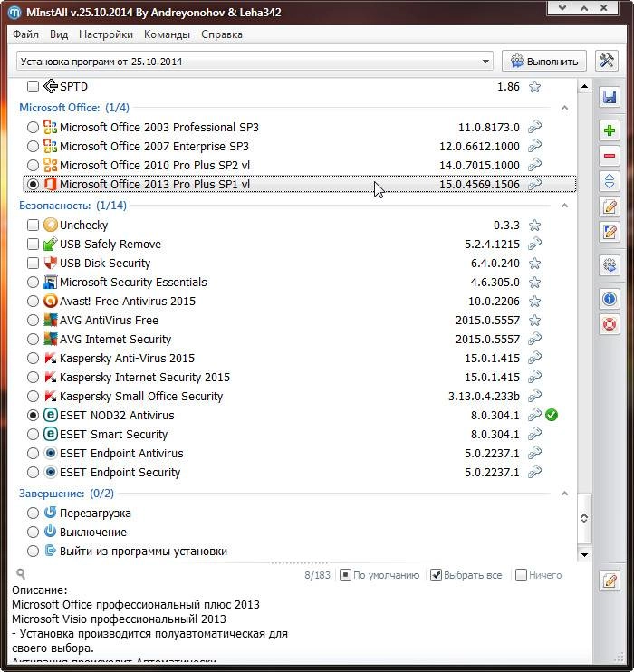
Task: Click the scrollbar down arrow
Action: click(x=584, y=554)
